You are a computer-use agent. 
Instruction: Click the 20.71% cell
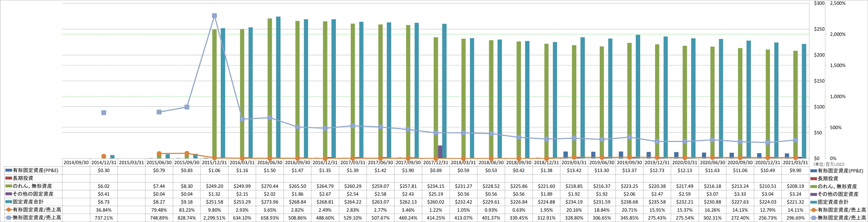629,210
